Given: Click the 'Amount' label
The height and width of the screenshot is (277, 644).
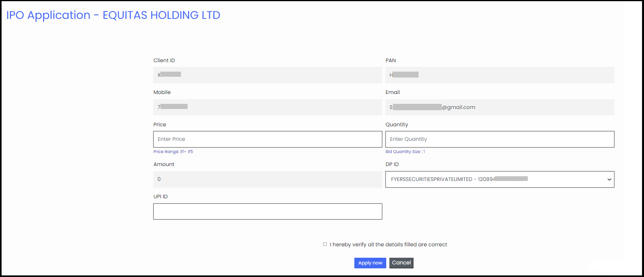Looking at the screenshot, I should tap(164, 164).
